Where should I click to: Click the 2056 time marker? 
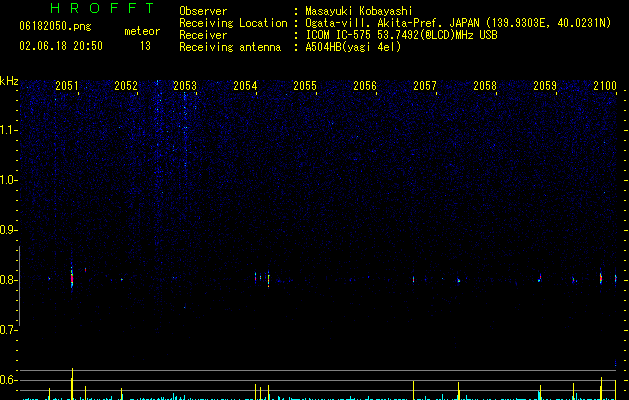(x=365, y=86)
